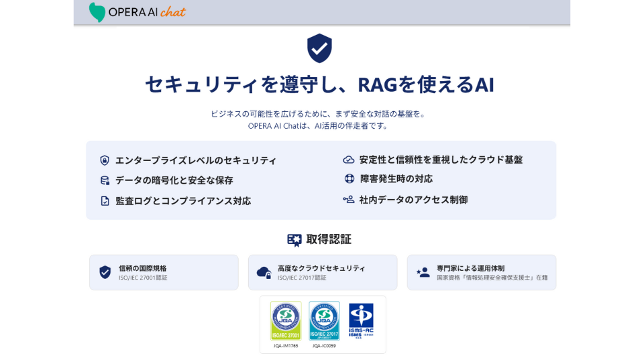Click the cloud lock icon in 高度なクラウドセキュリティ card
Screen dimensions: 644x362
point(264,273)
